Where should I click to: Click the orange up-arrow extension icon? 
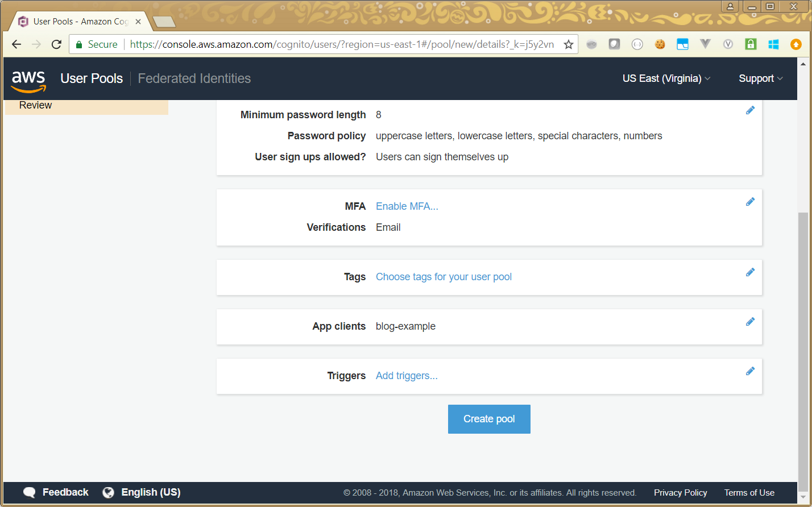tap(796, 44)
